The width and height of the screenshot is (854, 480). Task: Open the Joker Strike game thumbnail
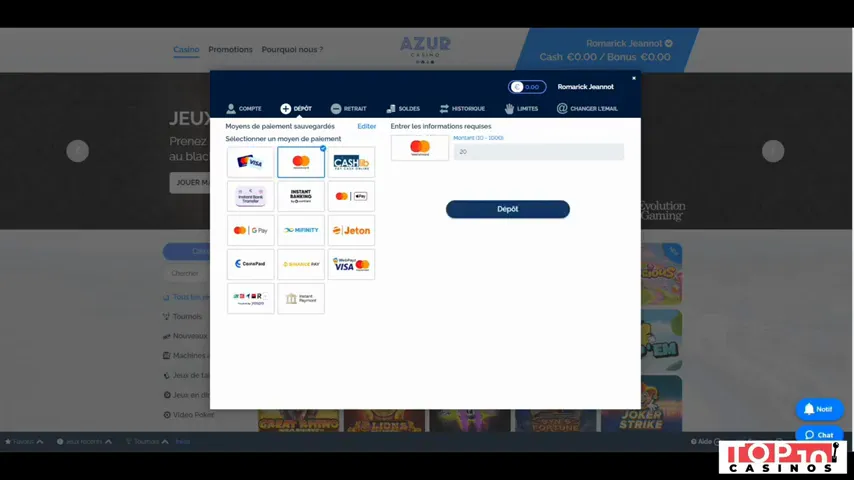pyautogui.click(x=641, y=404)
